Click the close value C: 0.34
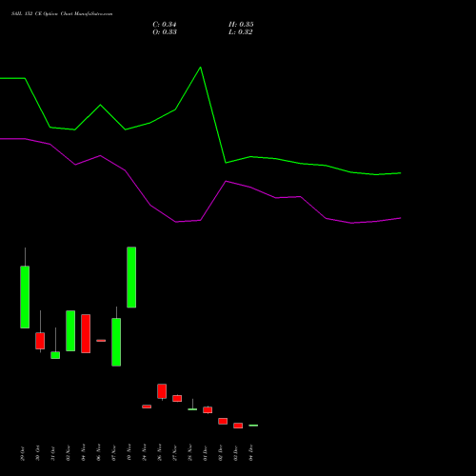The width and height of the screenshot is (476, 476). pos(165,25)
